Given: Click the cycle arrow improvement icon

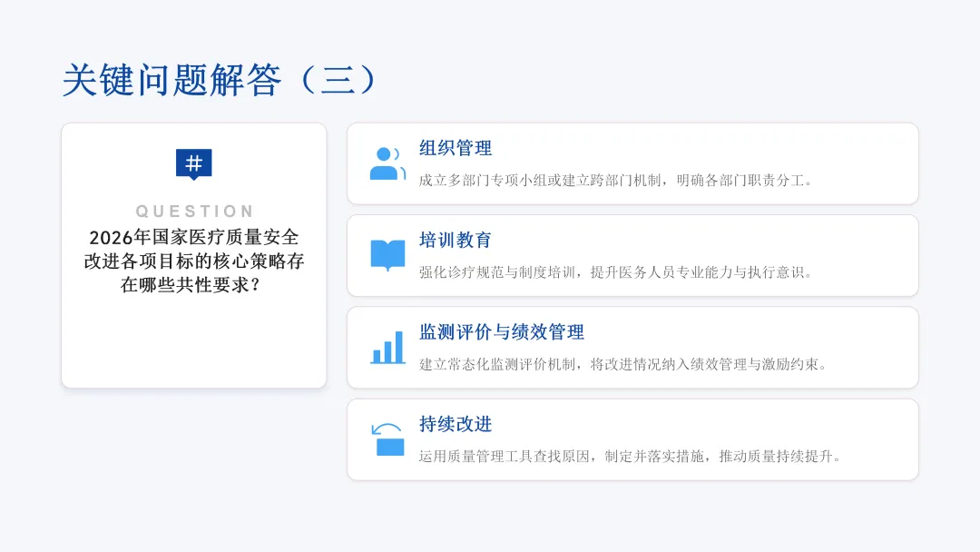Looking at the screenshot, I should click(387, 439).
